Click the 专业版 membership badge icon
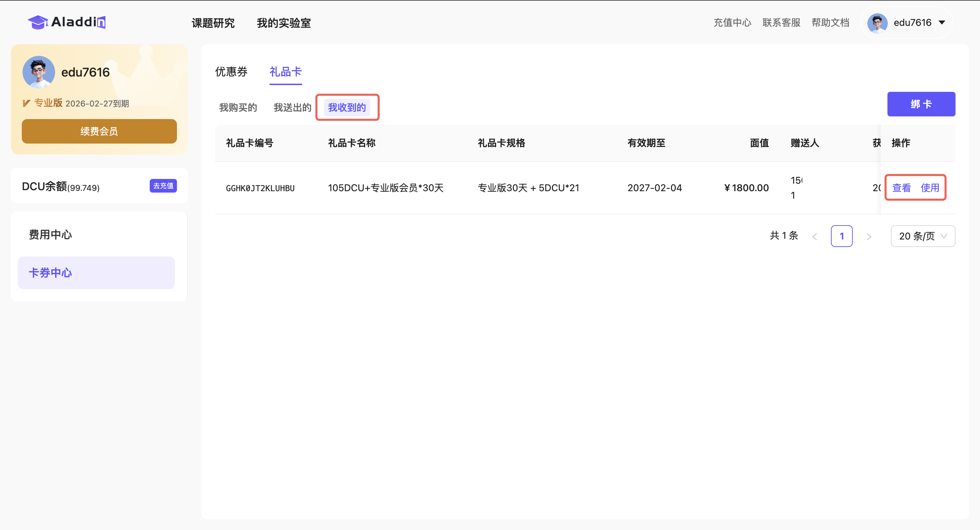Viewport: 980px width, 530px height. click(26, 103)
